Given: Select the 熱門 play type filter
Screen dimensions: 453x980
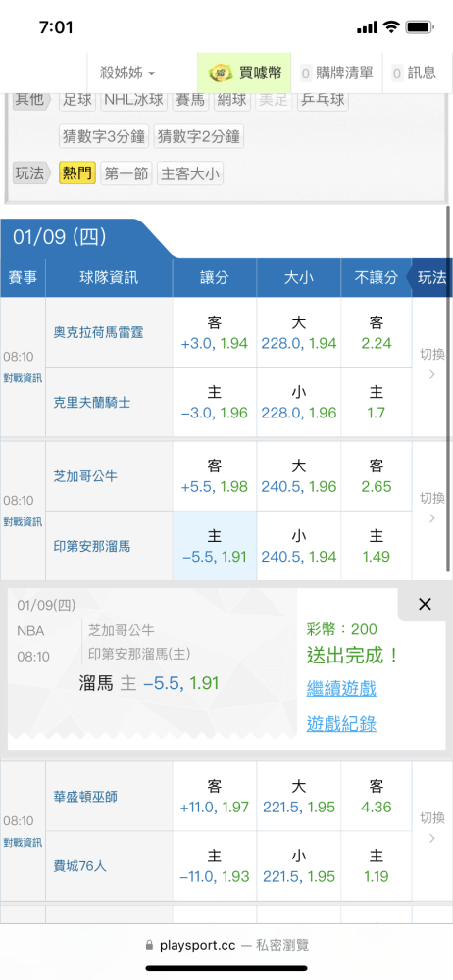Looking at the screenshot, I should (x=77, y=173).
